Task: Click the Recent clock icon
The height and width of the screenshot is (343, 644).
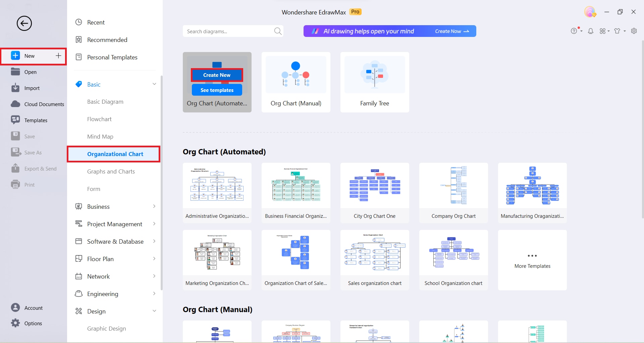Action: click(79, 22)
